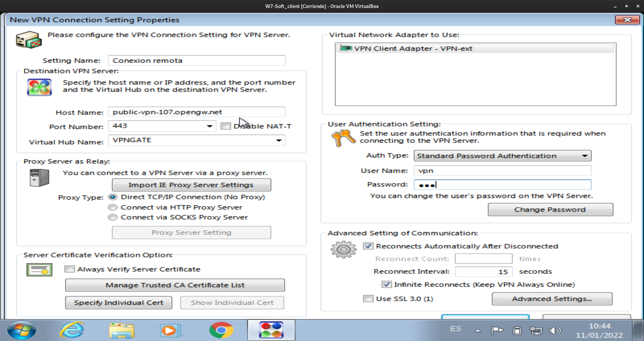
Task: Select Connect via HTTP Proxy Server
Action: pyautogui.click(x=113, y=208)
